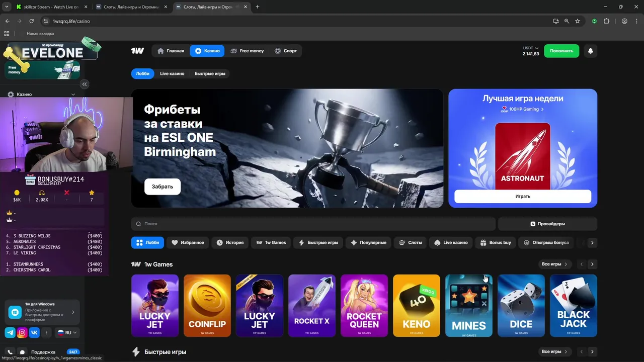644x362 pixels.
Task: Collapse the sidebar with double-chevron icon
Action: (x=85, y=84)
